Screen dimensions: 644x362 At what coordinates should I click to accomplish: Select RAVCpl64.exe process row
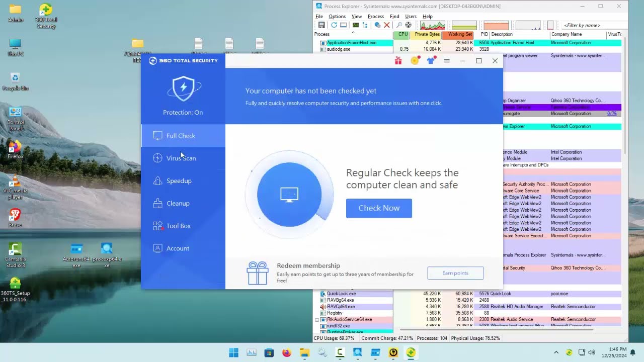coord(467,307)
